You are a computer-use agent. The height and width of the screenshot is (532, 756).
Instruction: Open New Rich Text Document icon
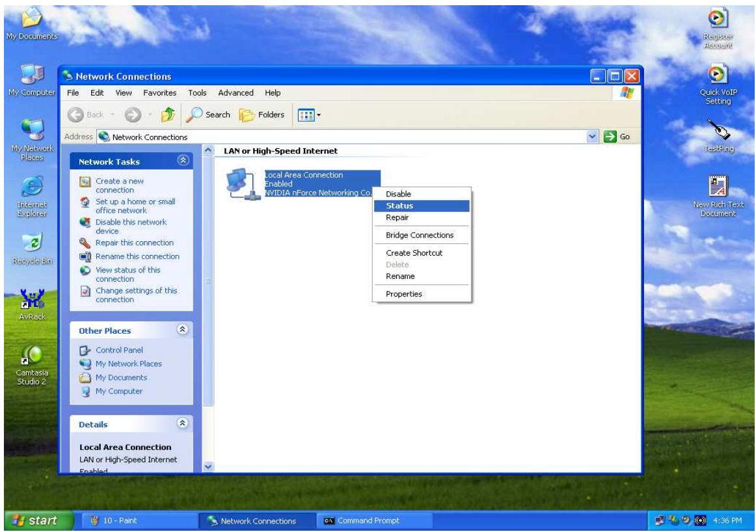(x=718, y=196)
